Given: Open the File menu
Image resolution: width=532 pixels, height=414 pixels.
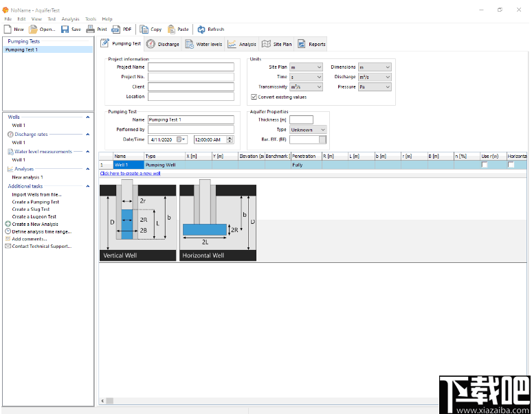Looking at the screenshot, I should point(8,19).
